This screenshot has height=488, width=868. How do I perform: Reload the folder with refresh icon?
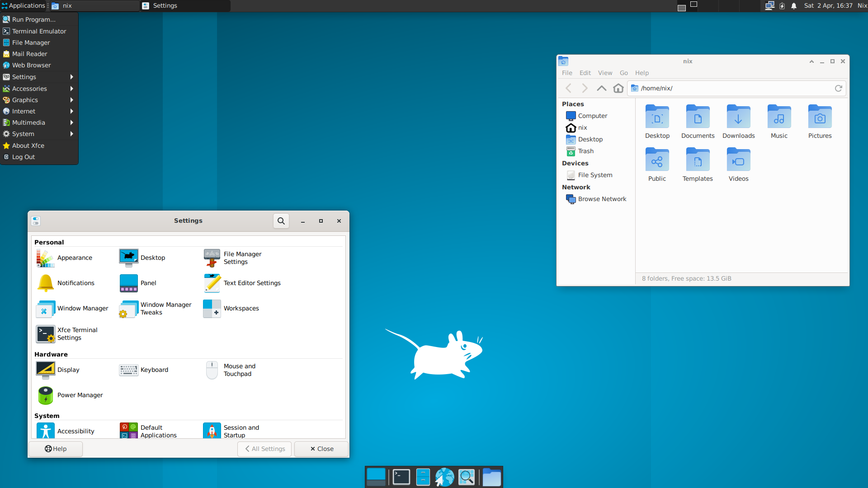[x=838, y=89]
